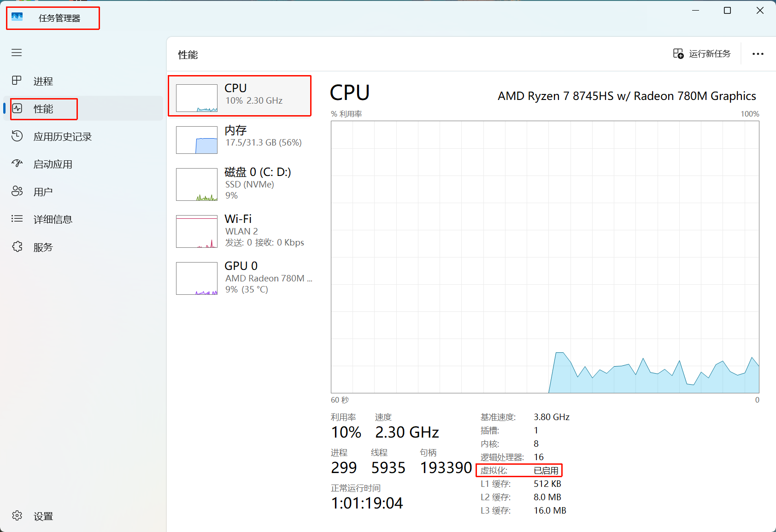Viewport: 776px width, 532px height.
Task: Open the Services (服务) puzzle-gear icon
Action: 17,247
